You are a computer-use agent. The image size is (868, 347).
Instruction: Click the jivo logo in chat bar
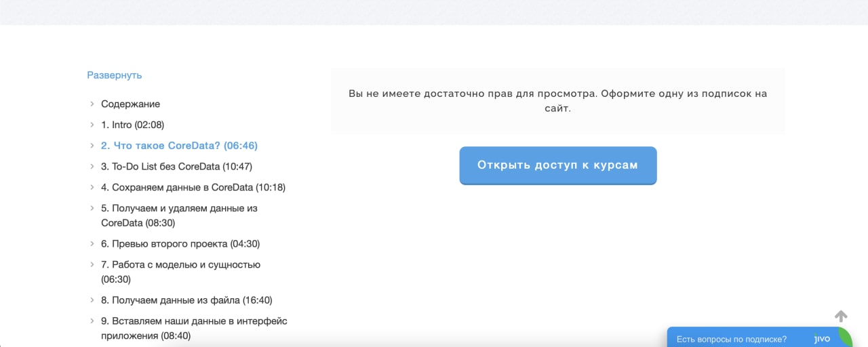coord(822,339)
